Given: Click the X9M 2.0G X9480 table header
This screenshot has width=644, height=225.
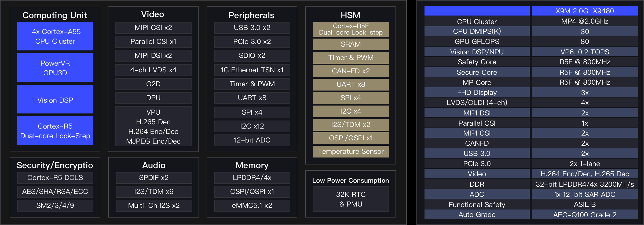Looking at the screenshot, I should tap(585, 11).
